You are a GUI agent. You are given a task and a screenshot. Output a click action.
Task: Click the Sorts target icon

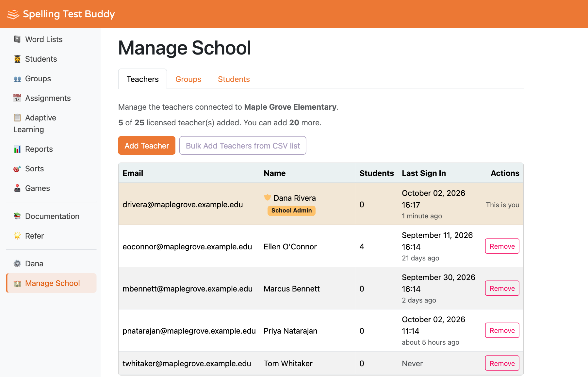(x=17, y=169)
